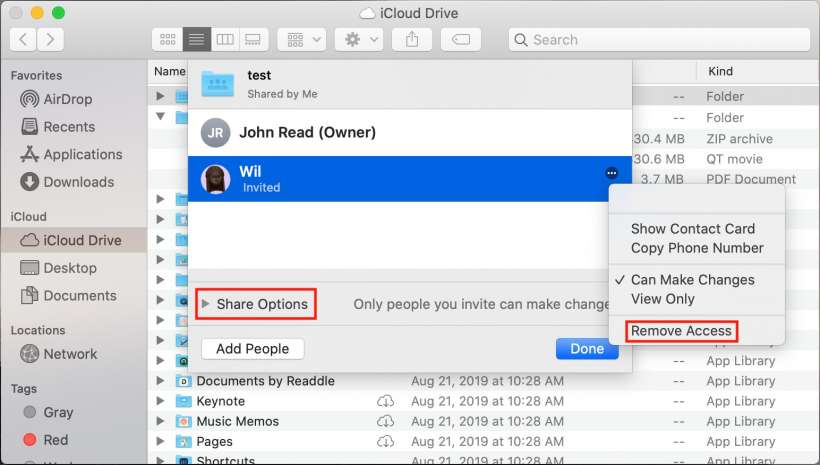Choose Remove Access
The height and width of the screenshot is (465, 820).
[681, 331]
